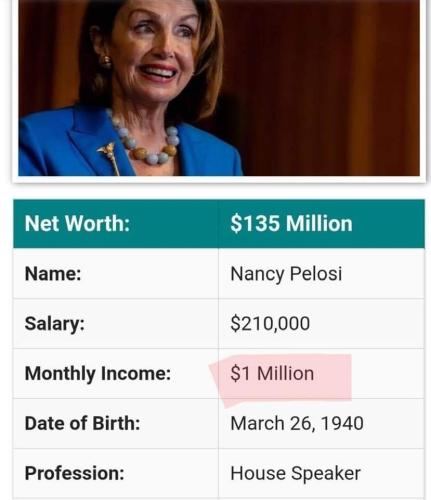
Task: Select the Profession label cell
Action: [x=116, y=473]
